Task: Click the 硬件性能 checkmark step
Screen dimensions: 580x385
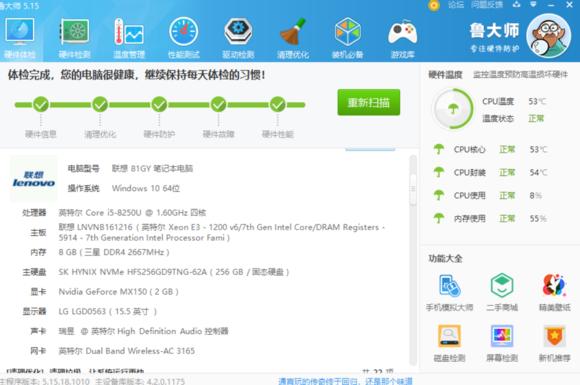Action: (x=277, y=104)
